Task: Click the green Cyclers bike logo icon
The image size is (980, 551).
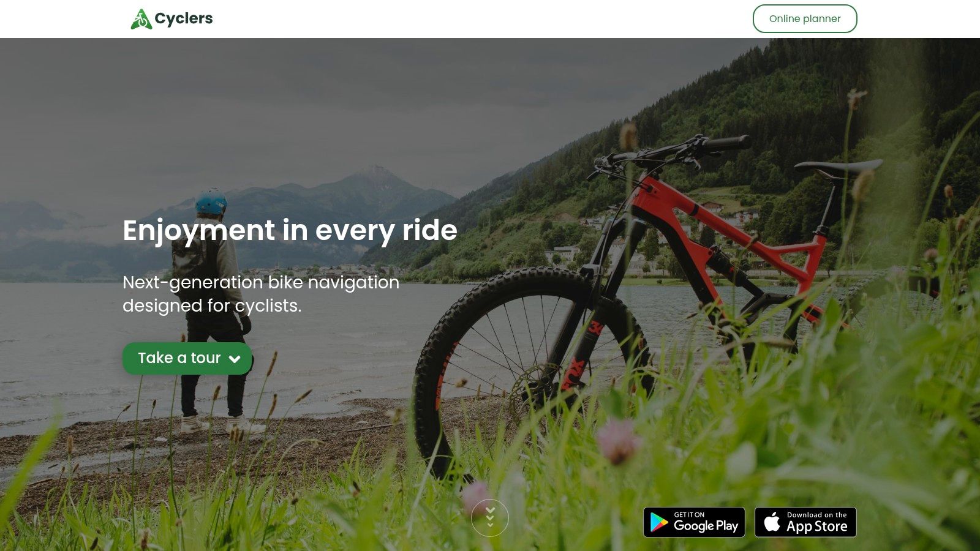Action: (x=141, y=19)
